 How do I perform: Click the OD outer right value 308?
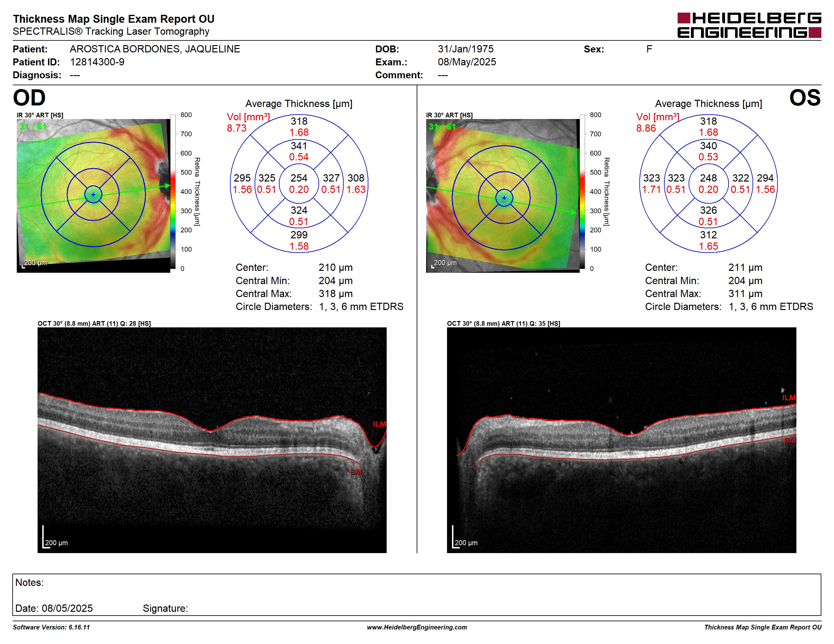[355, 178]
